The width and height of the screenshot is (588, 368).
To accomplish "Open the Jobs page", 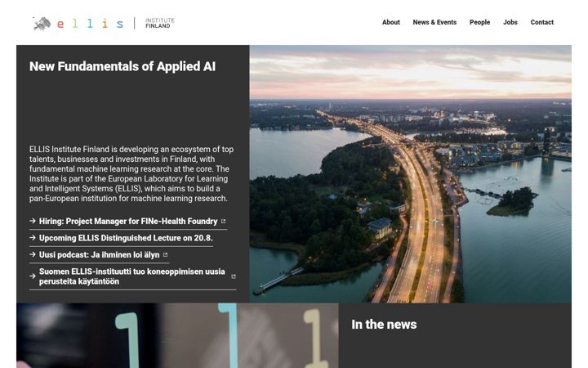I will 510,22.
